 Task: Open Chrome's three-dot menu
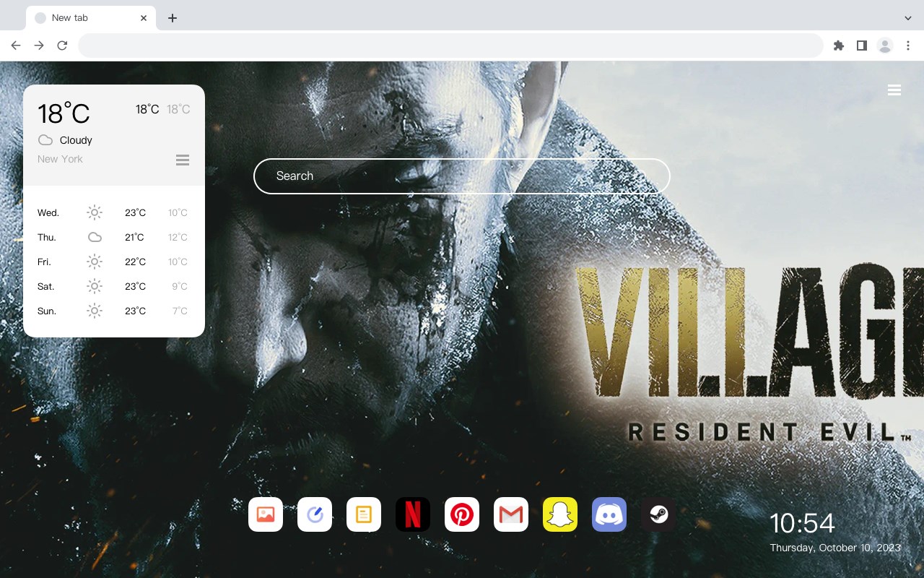click(x=908, y=46)
